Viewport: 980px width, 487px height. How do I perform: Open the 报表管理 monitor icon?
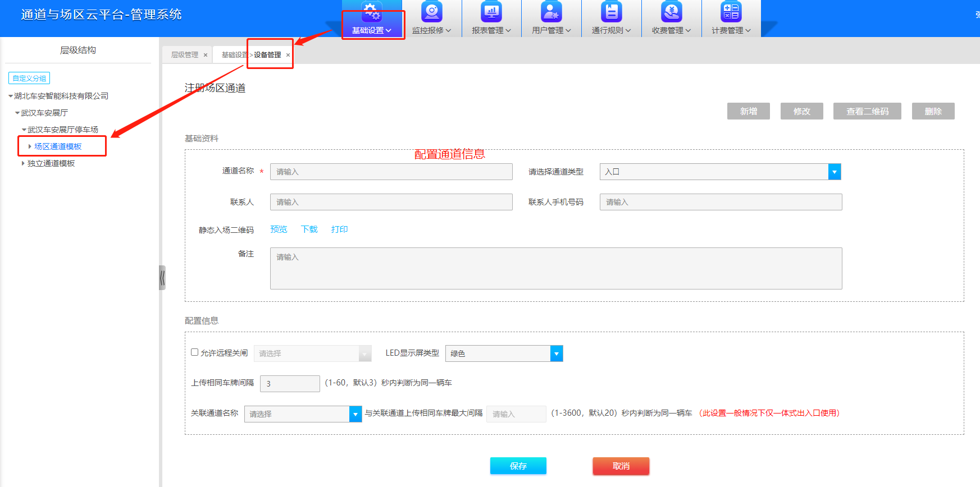click(491, 12)
